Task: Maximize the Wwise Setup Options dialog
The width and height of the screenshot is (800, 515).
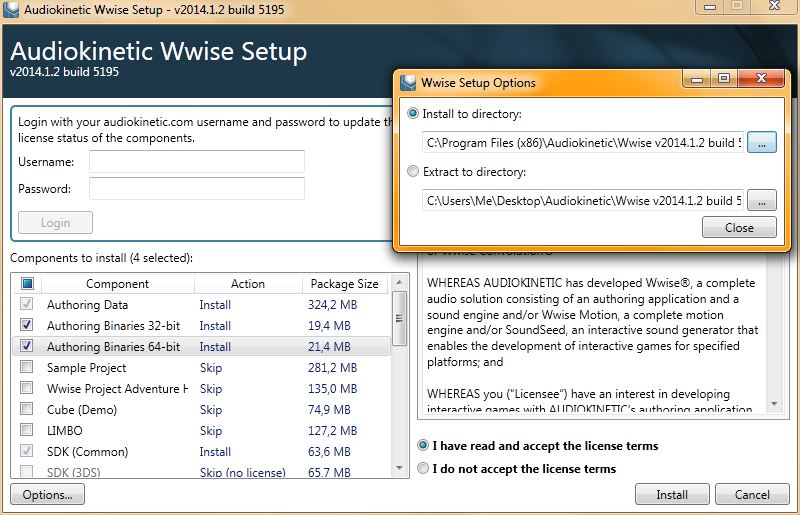Action: [723, 79]
